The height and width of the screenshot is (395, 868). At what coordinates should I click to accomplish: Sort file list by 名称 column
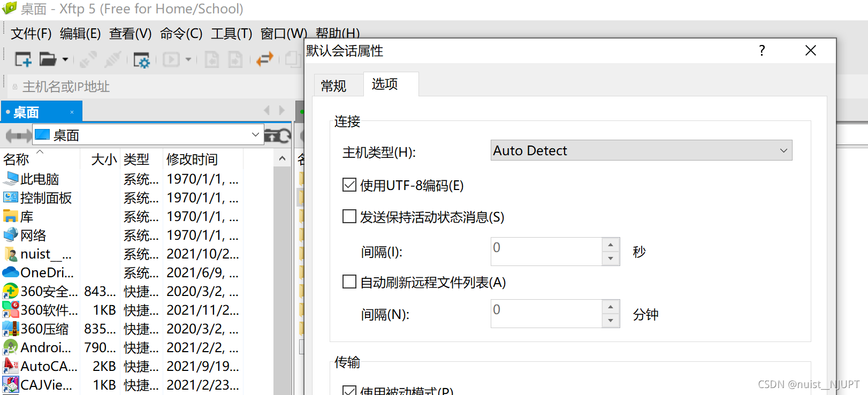coord(40,159)
